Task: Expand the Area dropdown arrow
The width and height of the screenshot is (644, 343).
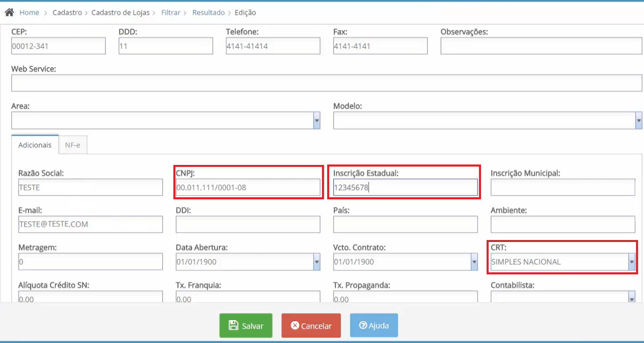Action: pos(317,121)
